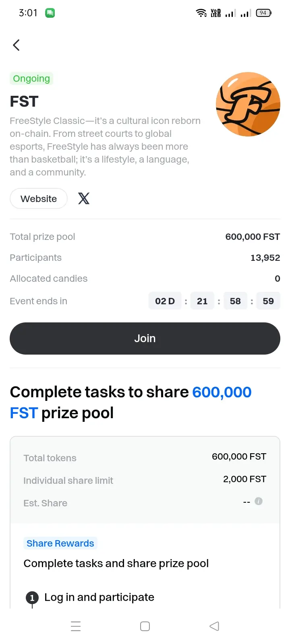Tap the Wi-Fi status bar icon
The width and height of the screenshot is (290, 644).
click(x=201, y=13)
